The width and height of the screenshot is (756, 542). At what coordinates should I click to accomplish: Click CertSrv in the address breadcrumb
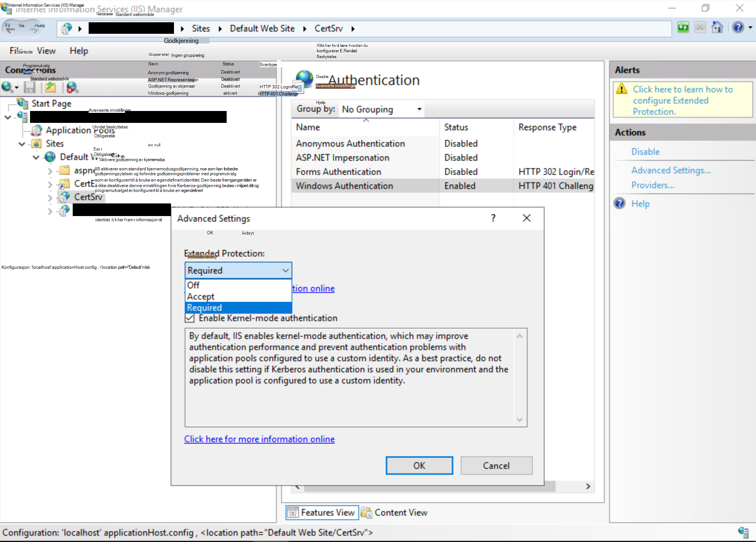tap(329, 29)
